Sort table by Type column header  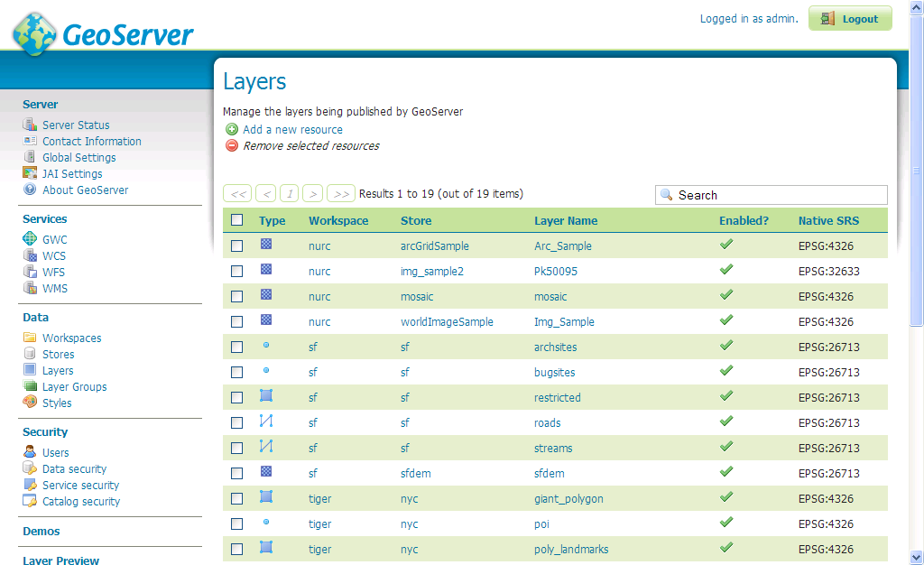(273, 220)
